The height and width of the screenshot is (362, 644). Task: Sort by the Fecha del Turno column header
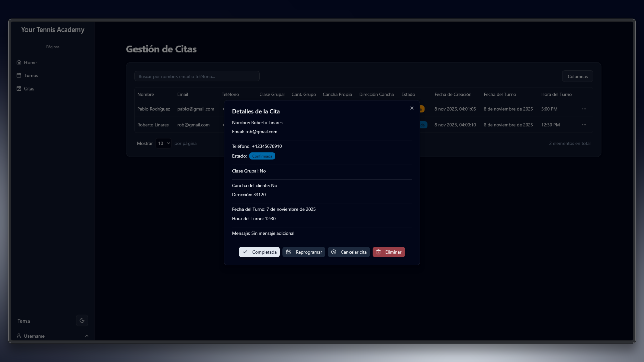(x=500, y=94)
